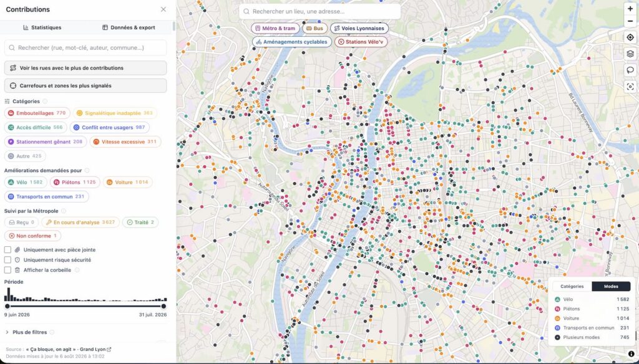Check Afficher la corbeille

point(7,270)
